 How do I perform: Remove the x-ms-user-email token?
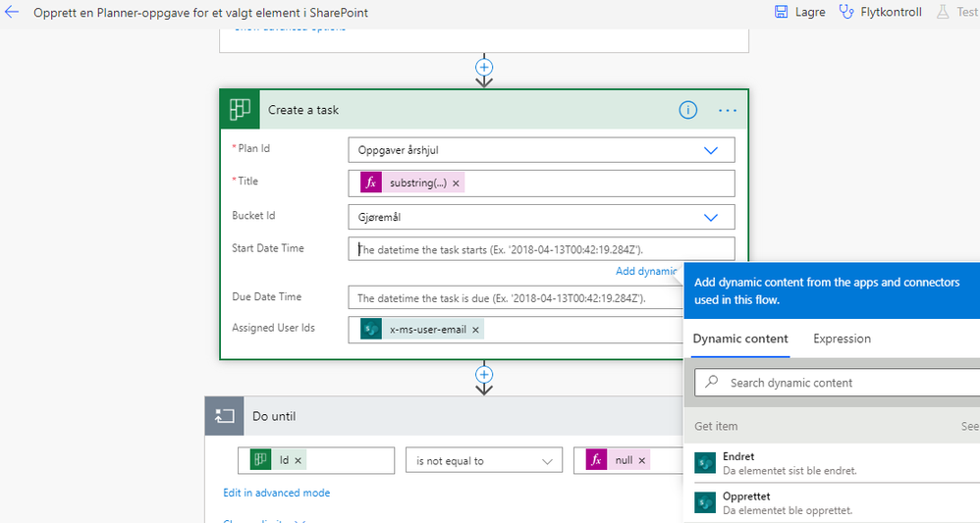pyautogui.click(x=475, y=330)
